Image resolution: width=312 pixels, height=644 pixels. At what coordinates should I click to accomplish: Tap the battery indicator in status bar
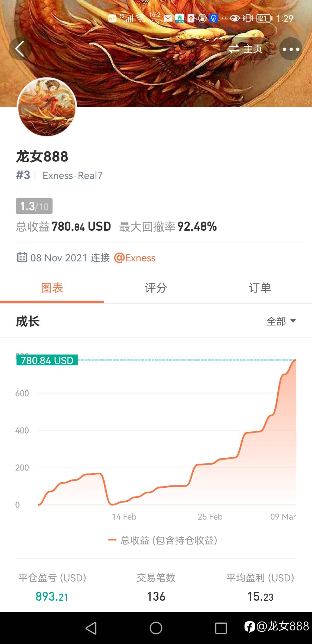point(264,18)
